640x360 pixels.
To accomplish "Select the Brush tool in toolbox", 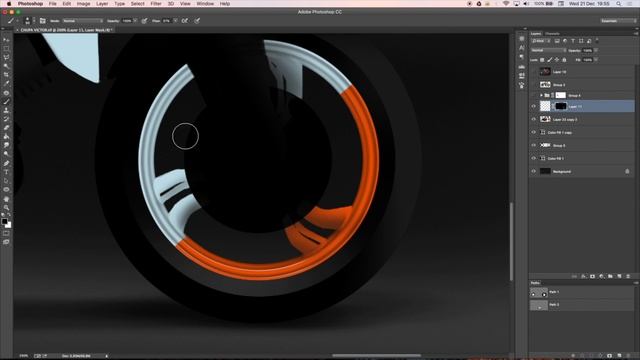I will (x=6, y=102).
